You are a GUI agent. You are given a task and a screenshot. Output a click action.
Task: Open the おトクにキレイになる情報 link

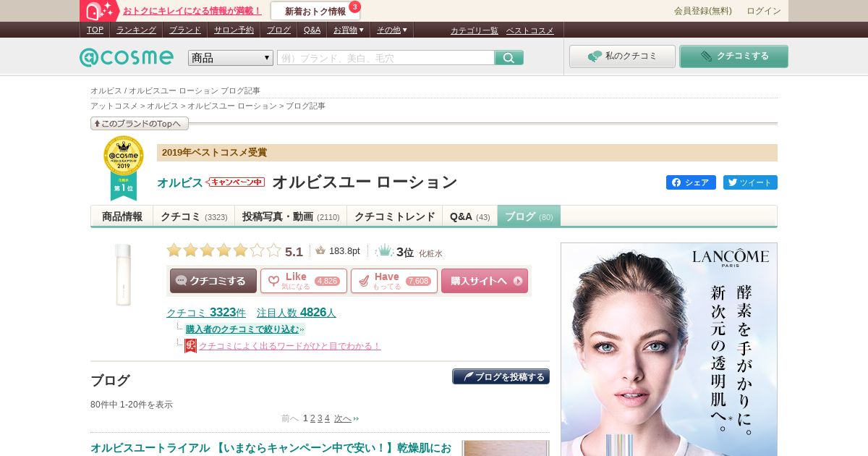192,11
